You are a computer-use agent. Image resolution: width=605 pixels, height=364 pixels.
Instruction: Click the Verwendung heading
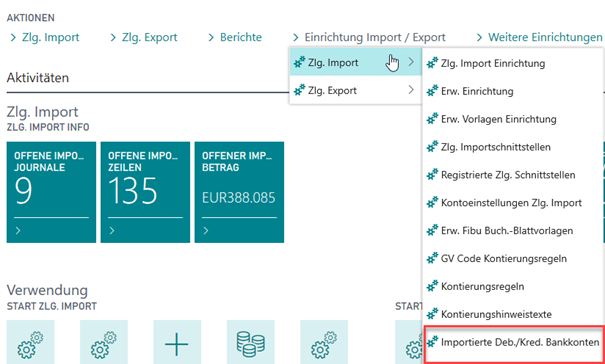(x=47, y=290)
